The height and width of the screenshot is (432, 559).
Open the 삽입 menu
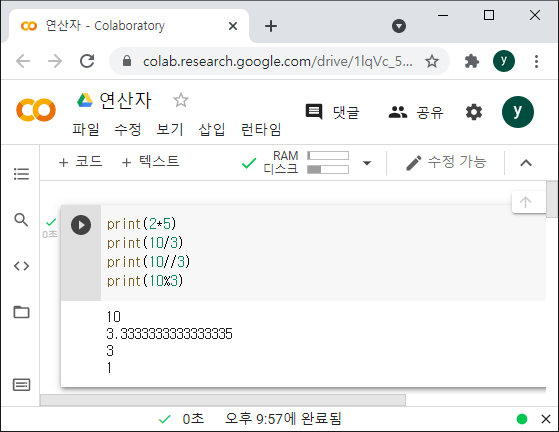(x=212, y=129)
